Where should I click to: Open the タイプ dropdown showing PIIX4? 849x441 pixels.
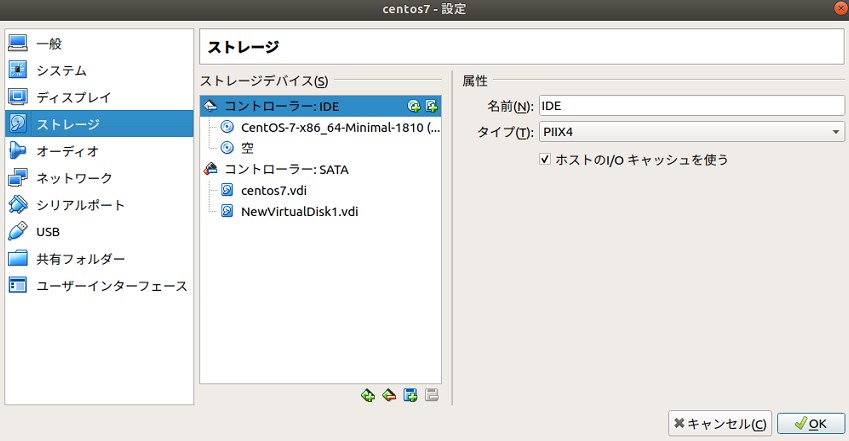click(x=691, y=132)
